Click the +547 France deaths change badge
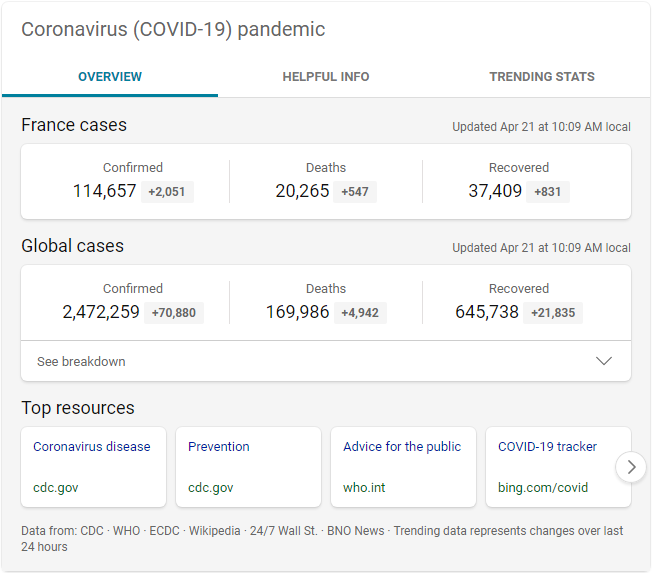This screenshot has height=573, width=652. [x=355, y=192]
